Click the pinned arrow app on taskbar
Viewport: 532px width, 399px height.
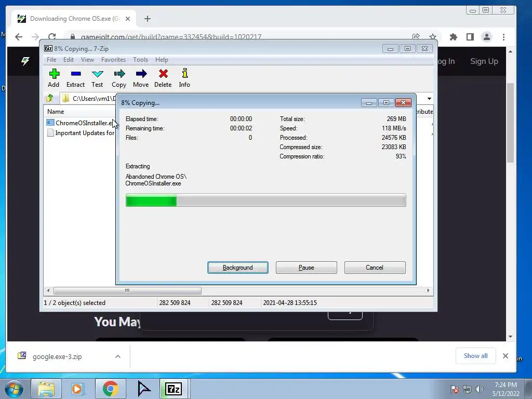pyautogui.click(x=144, y=389)
